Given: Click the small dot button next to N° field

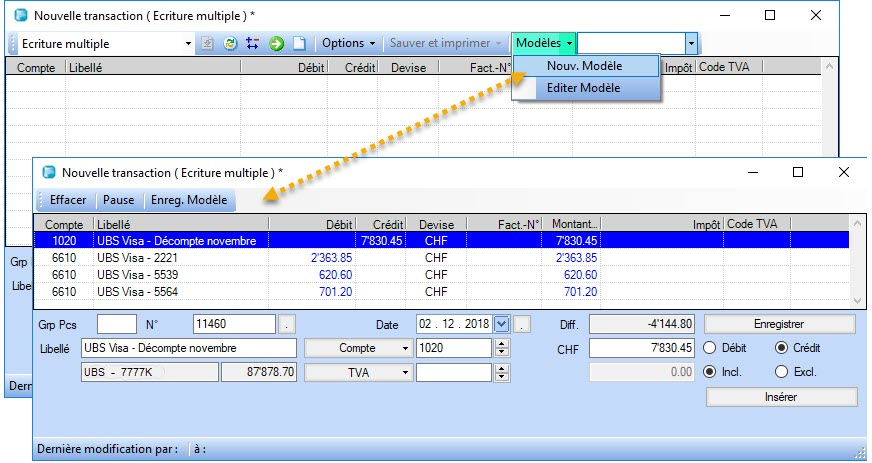Looking at the screenshot, I should click(x=287, y=324).
